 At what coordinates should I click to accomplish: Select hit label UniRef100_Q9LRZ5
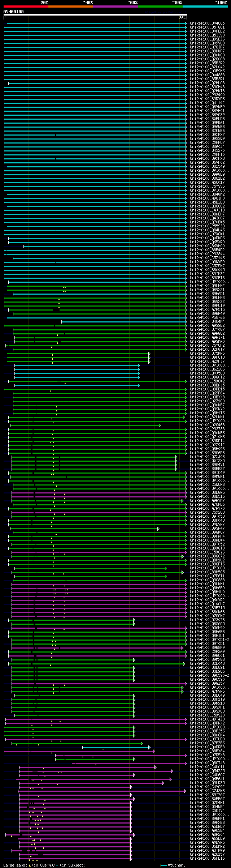click(x=207, y=783)
